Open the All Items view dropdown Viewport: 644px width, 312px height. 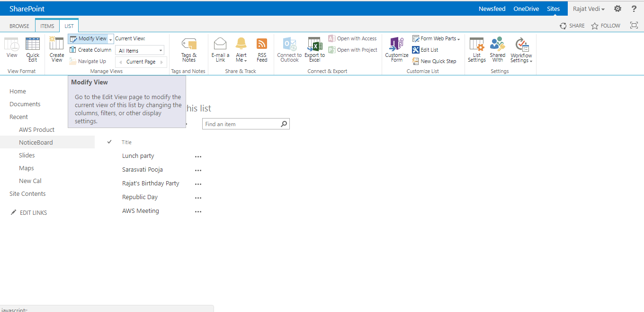tap(140, 50)
